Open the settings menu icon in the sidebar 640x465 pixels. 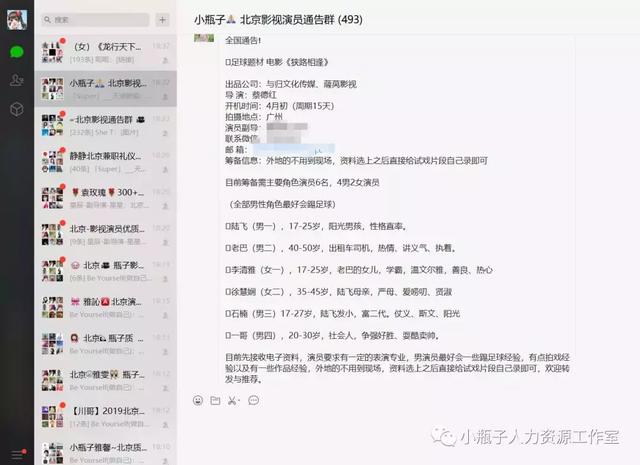pos(17,454)
